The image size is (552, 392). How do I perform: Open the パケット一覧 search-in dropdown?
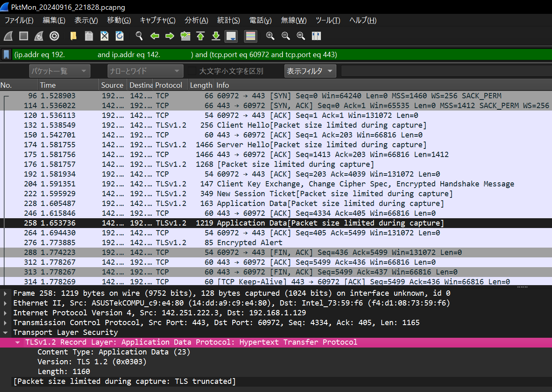tap(60, 71)
